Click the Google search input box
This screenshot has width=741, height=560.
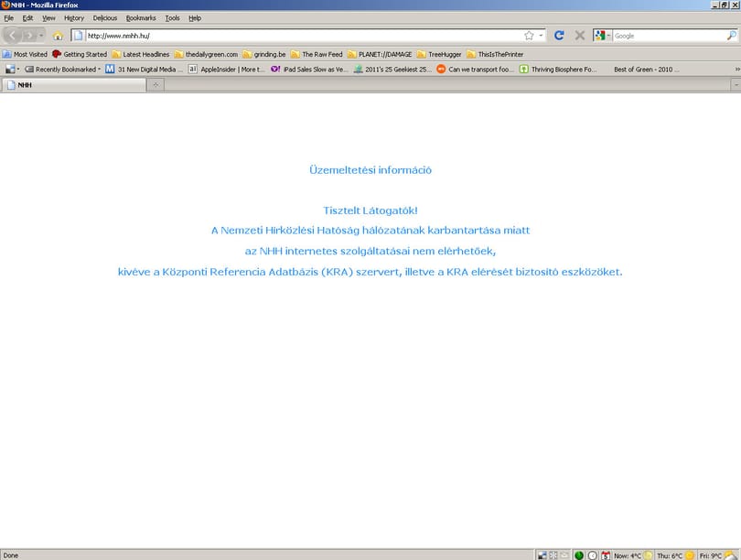pyautogui.click(x=669, y=36)
